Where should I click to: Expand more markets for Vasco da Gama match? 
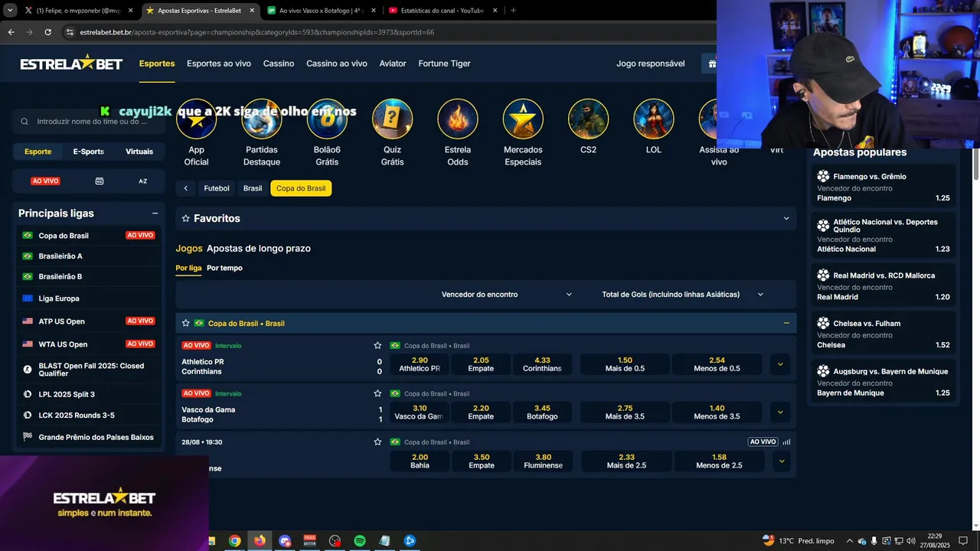[780, 412]
